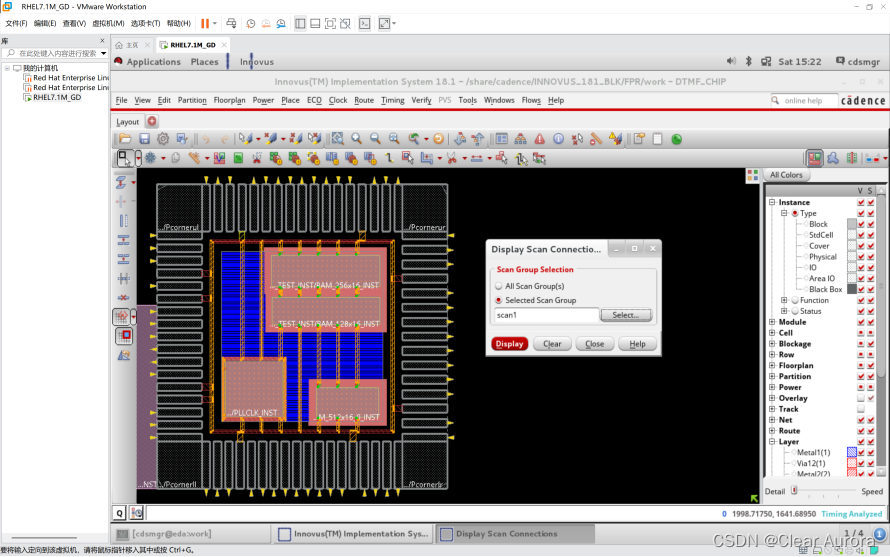Click the Metal1(1) layer color swatch
890x557 pixels.
click(x=851, y=453)
